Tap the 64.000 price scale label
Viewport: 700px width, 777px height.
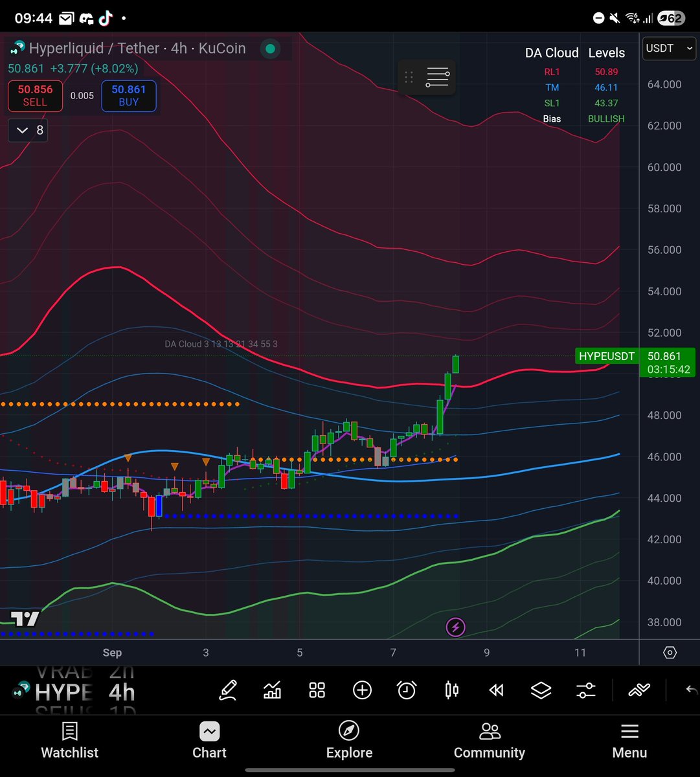coord(664,84)
